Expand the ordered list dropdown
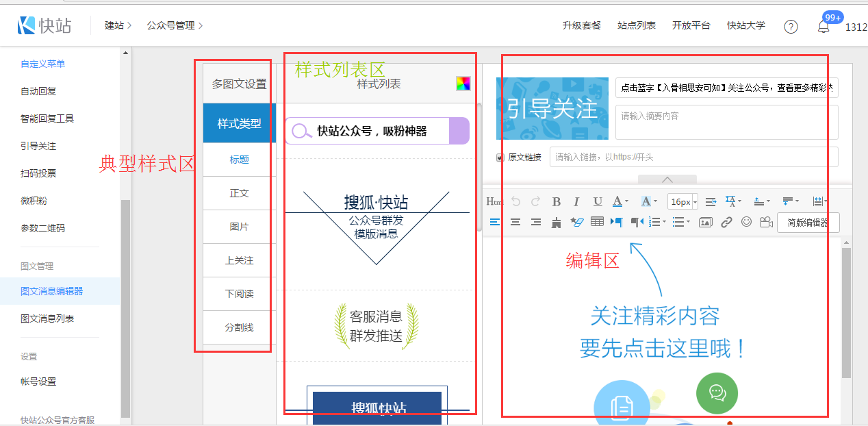The image size is (868, 426). point(664,222)
